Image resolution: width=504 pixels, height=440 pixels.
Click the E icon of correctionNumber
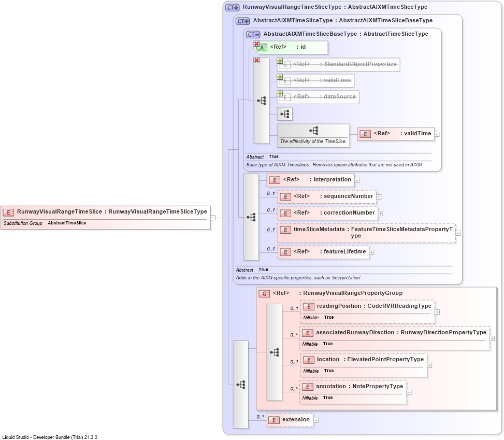(x=285, y=213)
